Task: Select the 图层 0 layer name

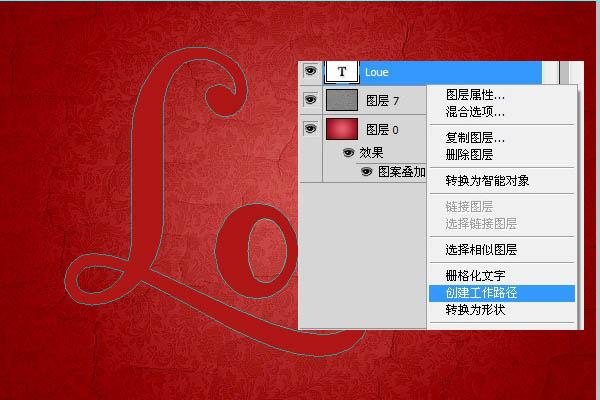Action: click(x=382, y=130)
